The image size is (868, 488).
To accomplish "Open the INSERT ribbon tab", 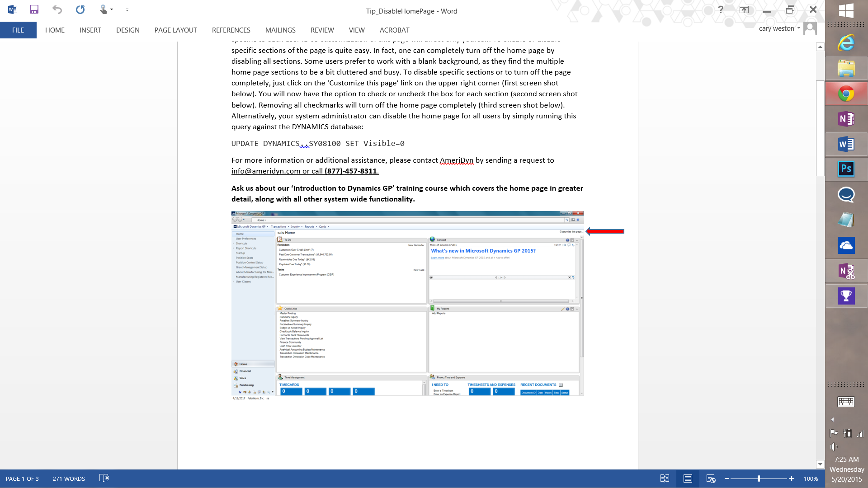I will click(90, 30).
